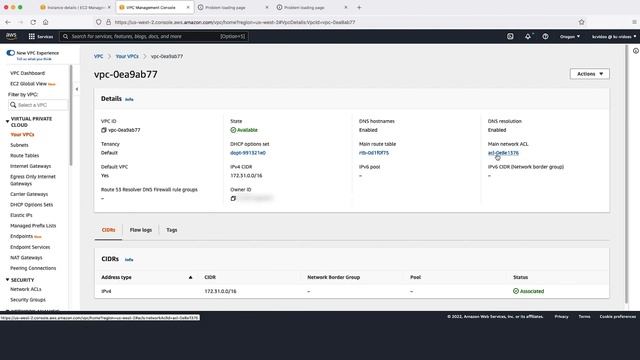Open EC2 Global View in sidebar

28,84
